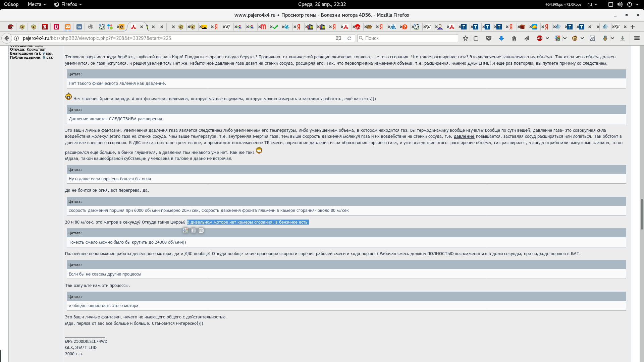
Task: Click the Home button icon
Action: click(x=514, y=38)
